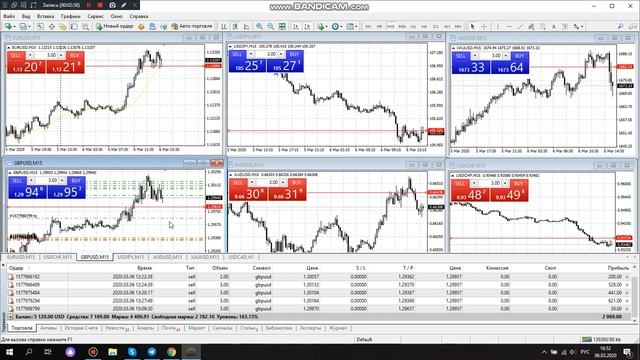Screen dimensions: 640x360
Task: Collapse the EURUSD one-click trading panel triangle
Action: pos(9,48)
